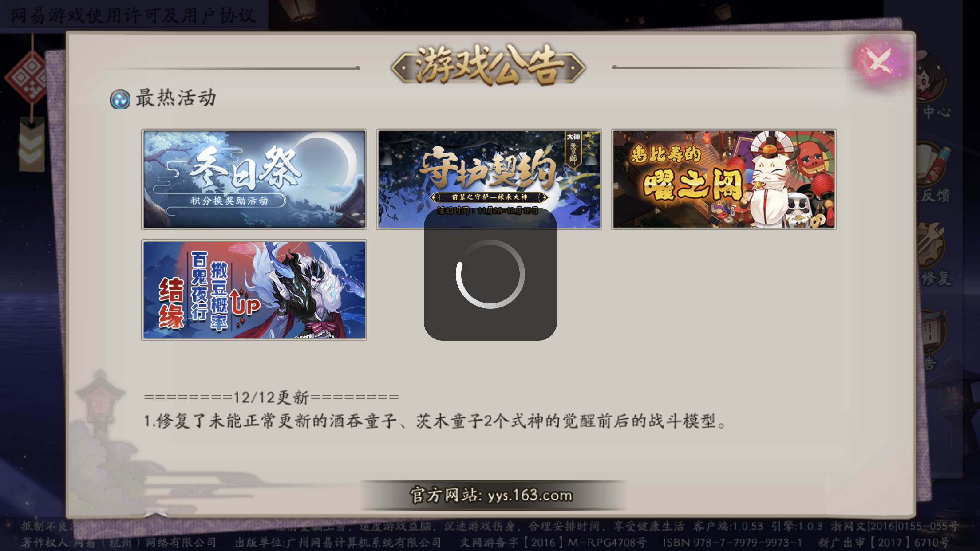This screenshot has height=551, width=980.
Task: Open the 百鬼夜行 撒豆概率UP banner
Action: 254,290
